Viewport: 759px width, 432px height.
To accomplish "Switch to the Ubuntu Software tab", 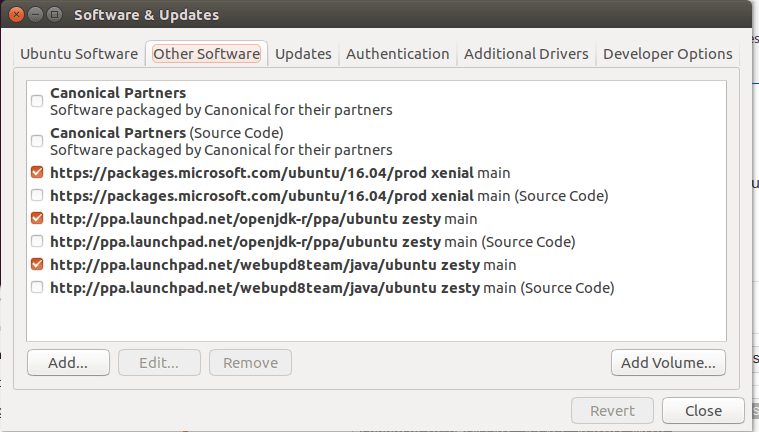I will click(x=79, y=54).
